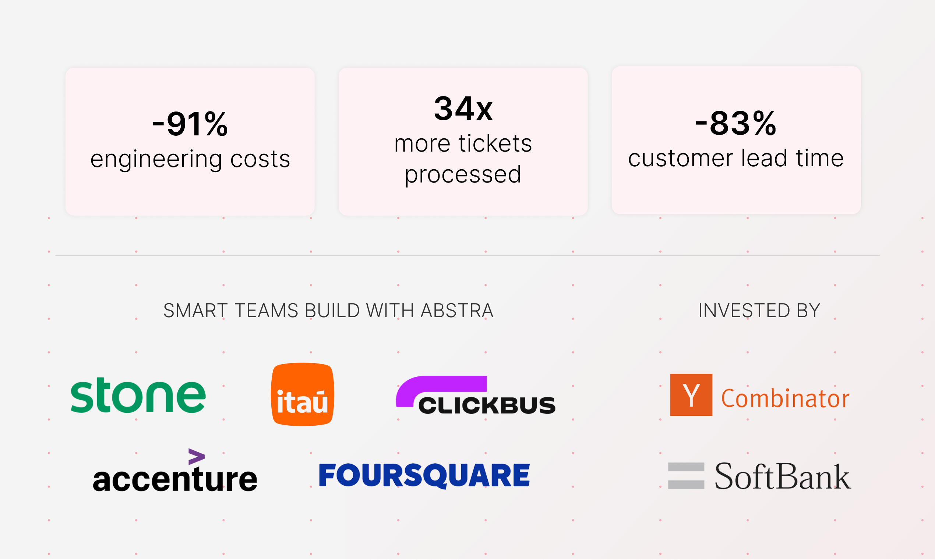Click 'Smart teams build with Abstra' heading
This screenshot has width=935, height=560.
[328, 311]
